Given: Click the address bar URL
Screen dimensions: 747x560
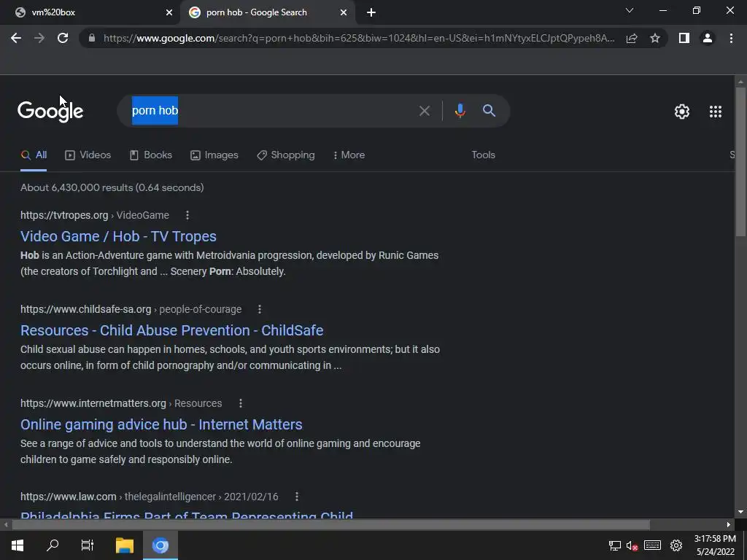Looking at the screenshot, I should (x=358, y=38).
